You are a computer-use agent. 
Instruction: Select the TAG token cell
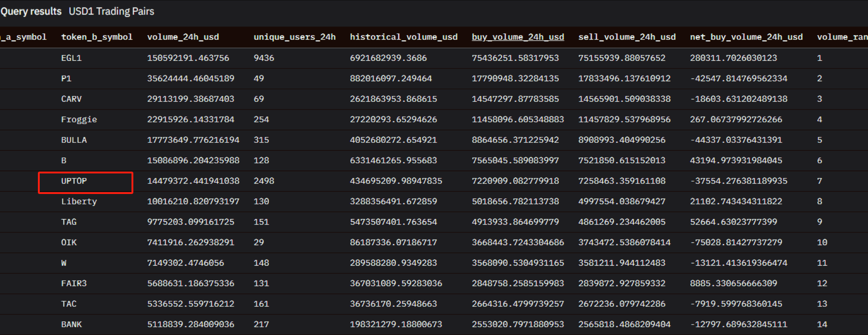(69, 222)
